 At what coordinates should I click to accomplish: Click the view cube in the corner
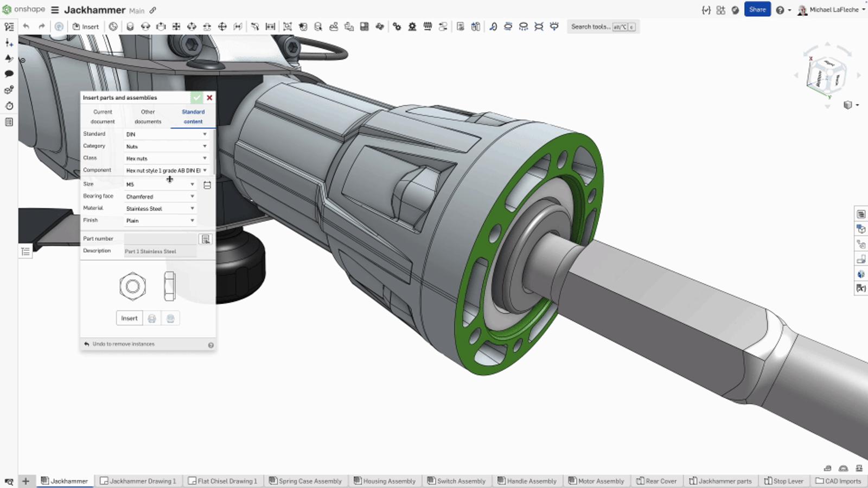826,77
